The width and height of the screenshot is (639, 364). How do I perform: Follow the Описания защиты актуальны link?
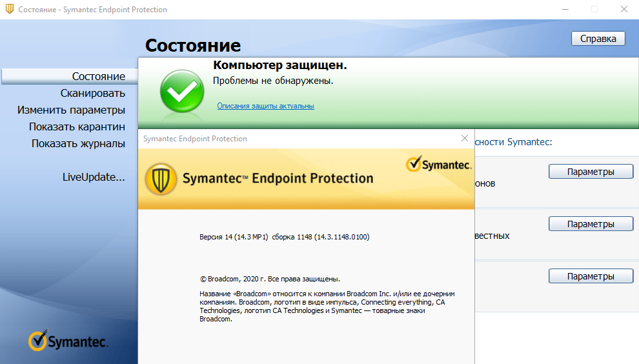coord(265,106)
